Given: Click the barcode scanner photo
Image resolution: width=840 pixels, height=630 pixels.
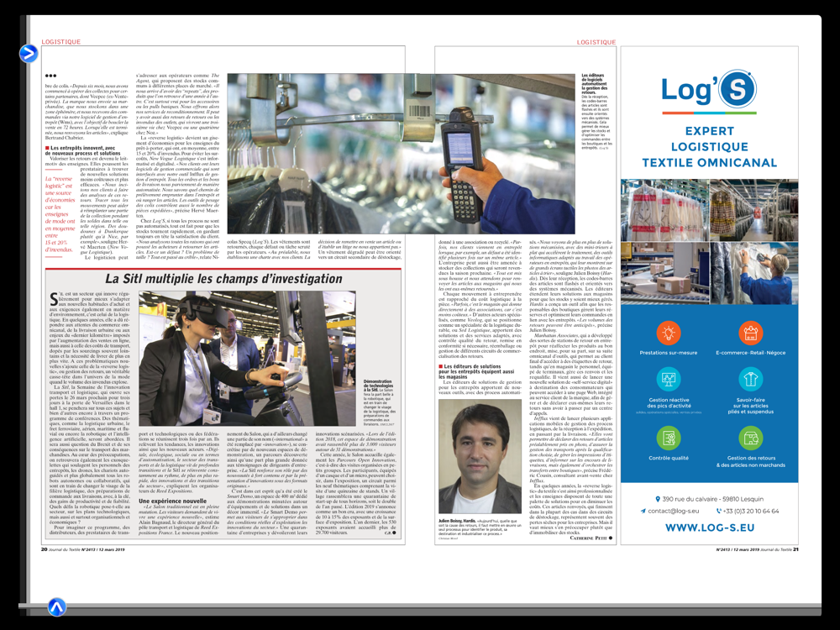Looking at the screenshot, I should pyautogui.click(x=401, y=154).
